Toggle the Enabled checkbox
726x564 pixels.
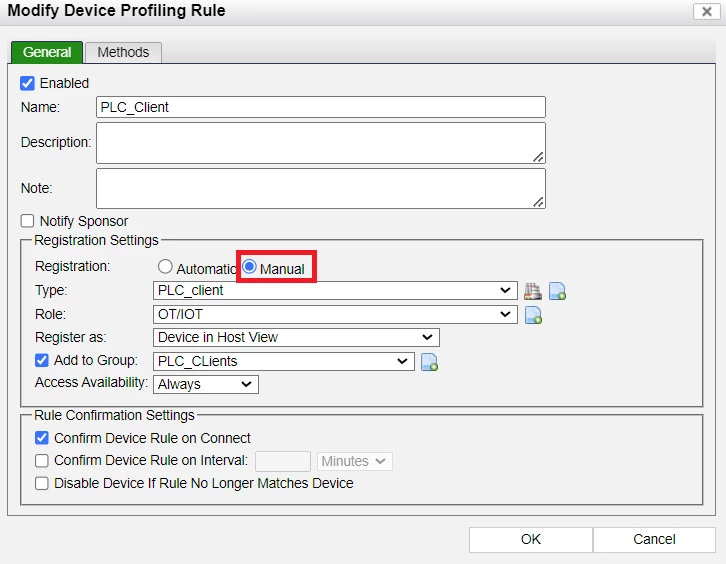pos(27,83)
